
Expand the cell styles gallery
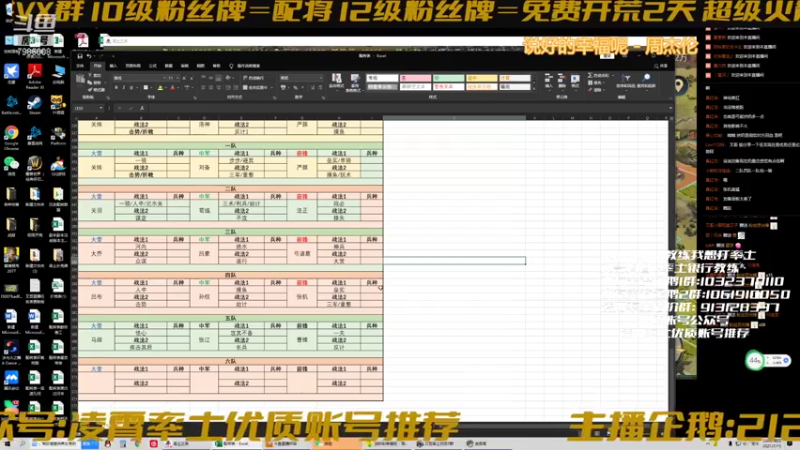pos(534,89)
